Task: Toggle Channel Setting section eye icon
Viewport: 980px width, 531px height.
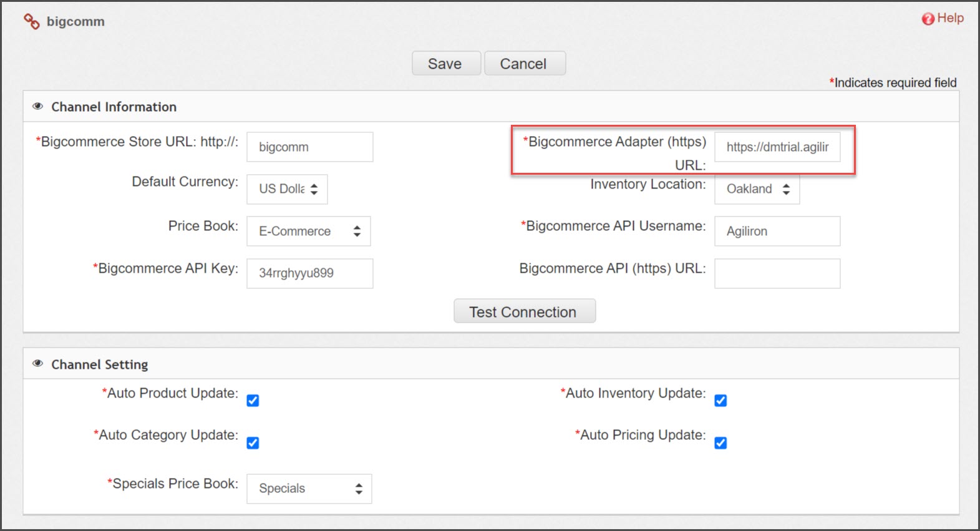Action: tap(38, 364)
